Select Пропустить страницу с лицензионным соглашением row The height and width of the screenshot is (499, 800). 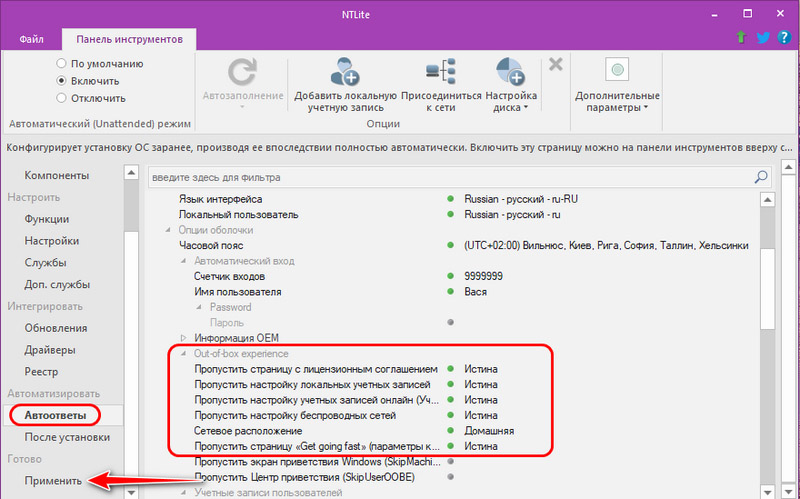[316, 369]
